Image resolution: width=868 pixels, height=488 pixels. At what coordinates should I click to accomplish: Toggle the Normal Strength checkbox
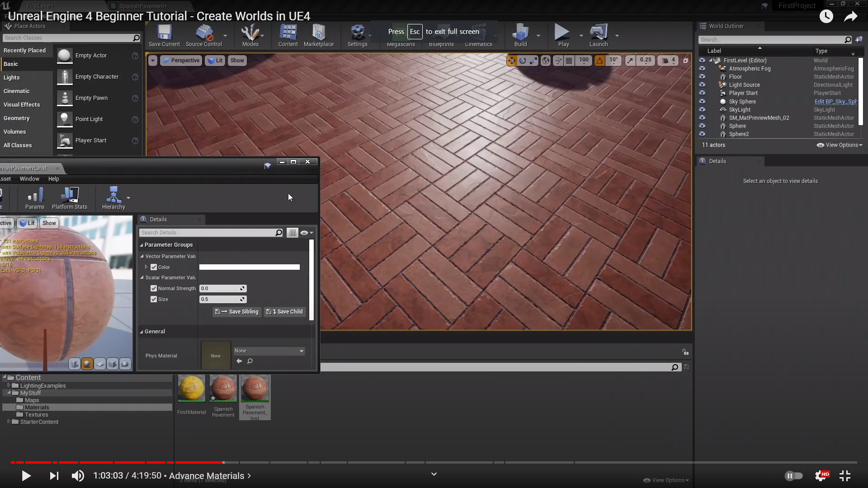pos(154,288)
